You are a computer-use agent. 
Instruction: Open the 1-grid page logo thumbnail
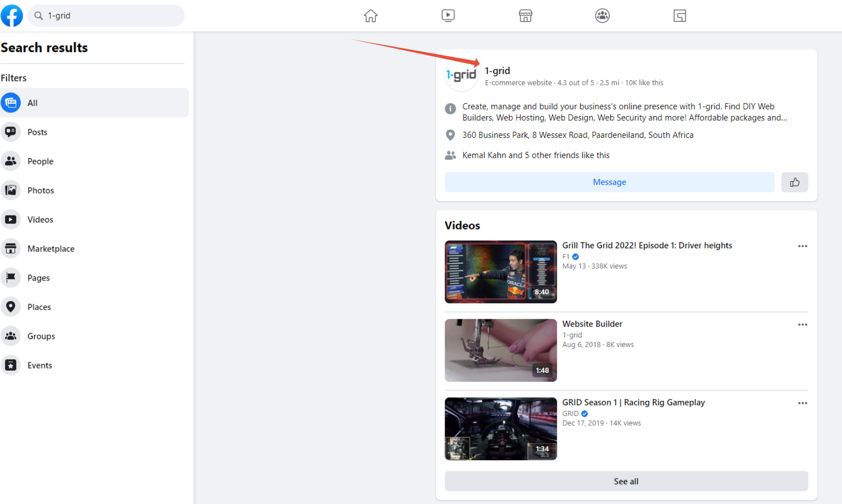pos(461,75)
